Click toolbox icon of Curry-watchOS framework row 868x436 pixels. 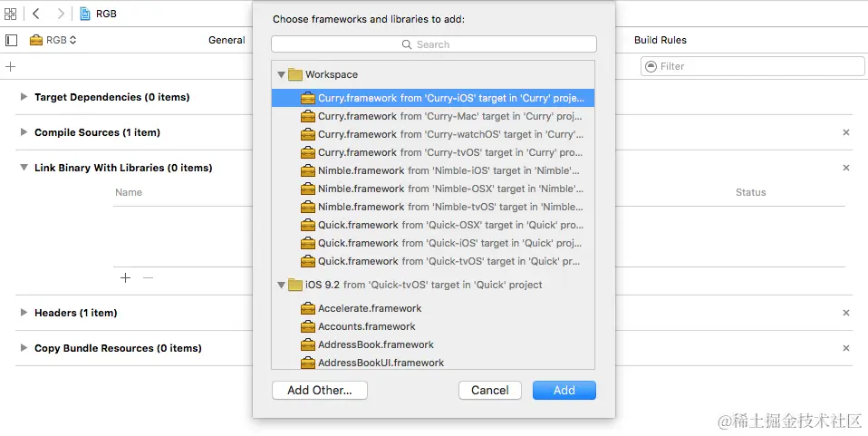[308, 134]
